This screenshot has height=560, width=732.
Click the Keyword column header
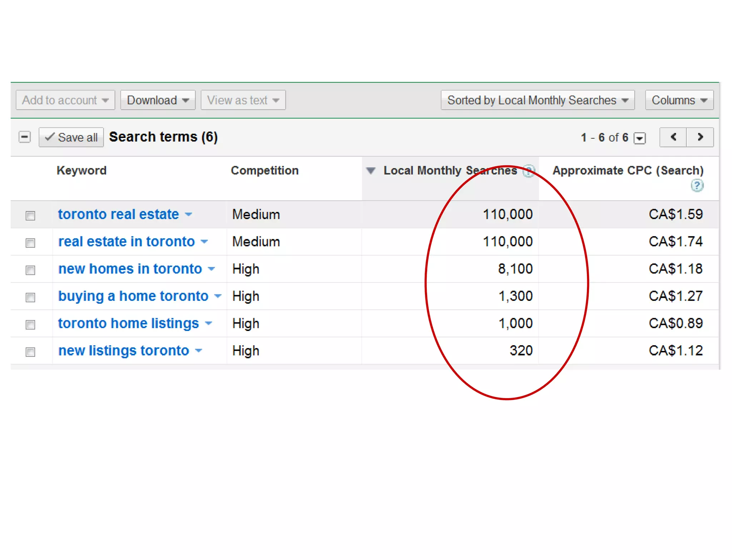[81, 170]
